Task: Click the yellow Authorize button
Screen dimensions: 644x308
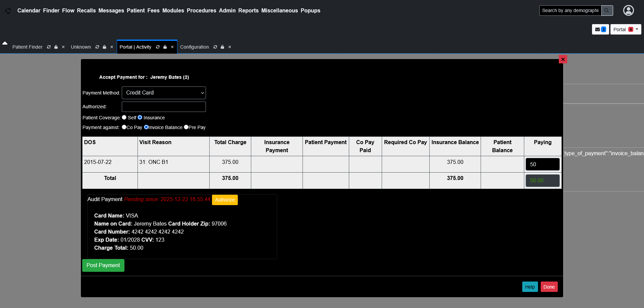Action: click(x=225, y=200)
